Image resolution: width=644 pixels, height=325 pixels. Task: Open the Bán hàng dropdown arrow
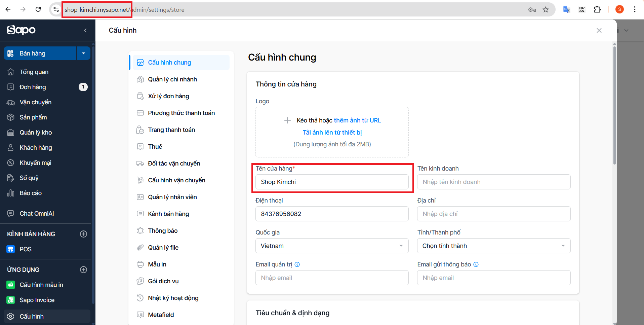tap(83, 53)
